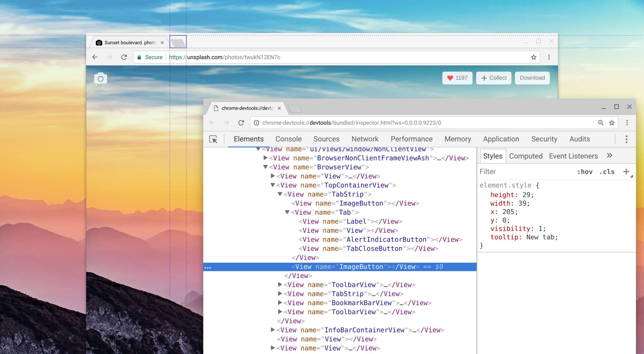
Task: Open the Computed styles tab
Action: [x=526, y=156]
